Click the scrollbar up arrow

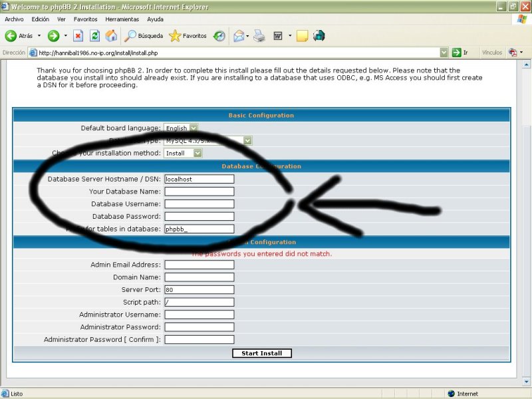526,64
